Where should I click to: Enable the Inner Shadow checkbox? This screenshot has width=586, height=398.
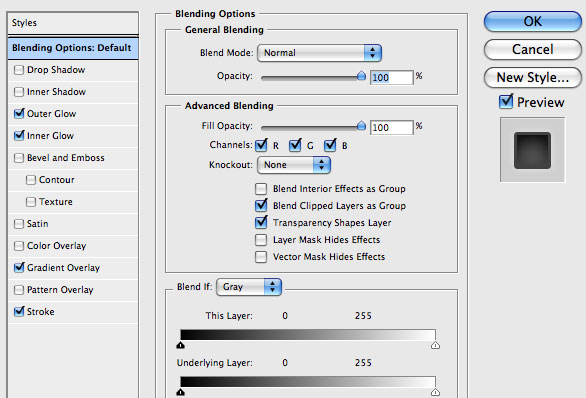(19, 92)
